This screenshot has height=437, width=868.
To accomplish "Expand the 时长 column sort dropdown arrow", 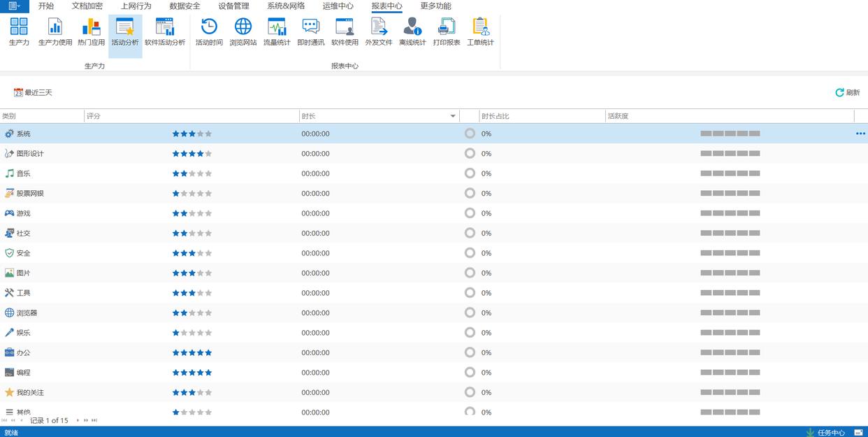I will 454,116.
